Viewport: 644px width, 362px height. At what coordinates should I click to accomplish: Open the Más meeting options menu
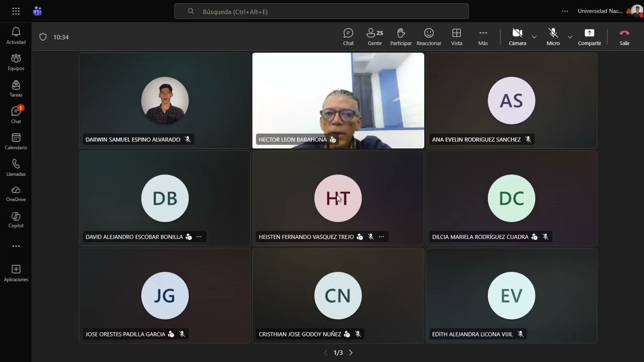(x=483, y=37)
